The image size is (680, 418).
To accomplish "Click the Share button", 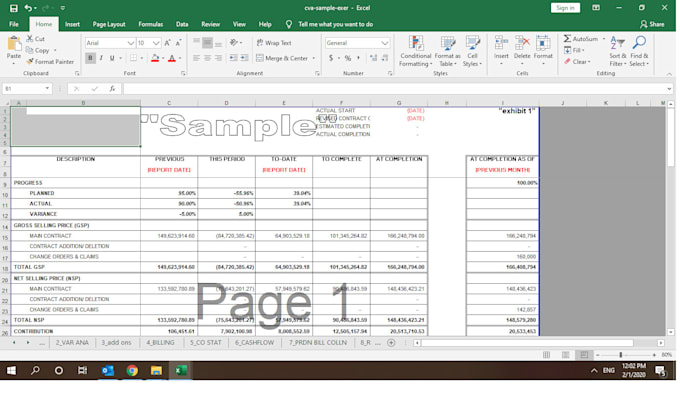I will (x=652, y=24).
